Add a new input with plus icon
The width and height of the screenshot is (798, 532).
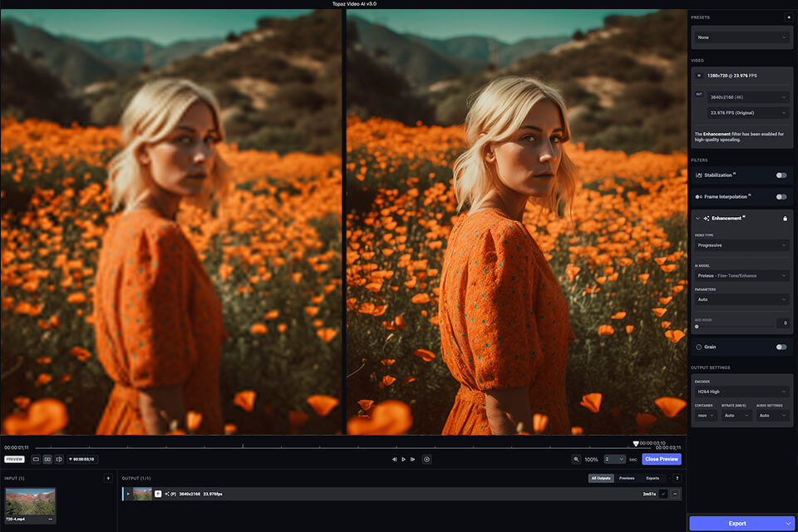[108, 478]
